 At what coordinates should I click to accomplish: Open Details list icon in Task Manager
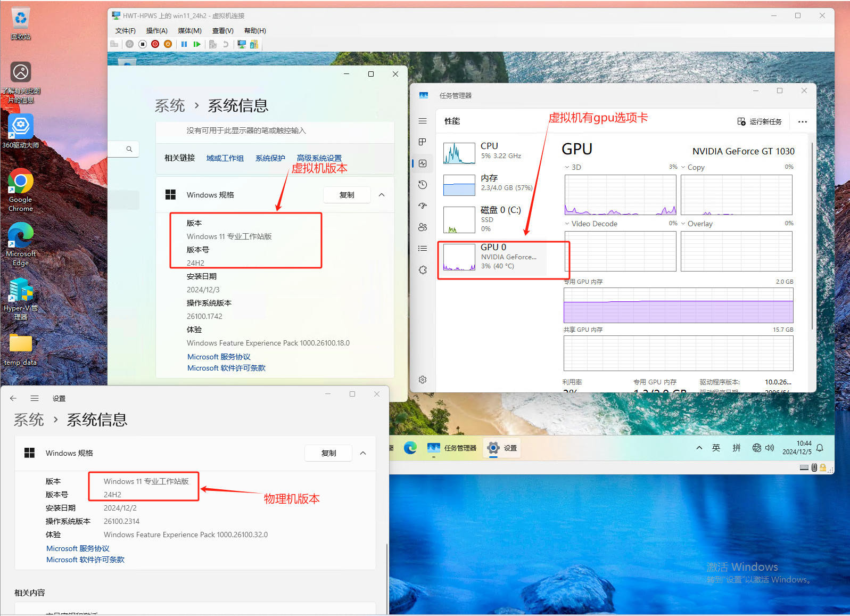tap(423, 249)
